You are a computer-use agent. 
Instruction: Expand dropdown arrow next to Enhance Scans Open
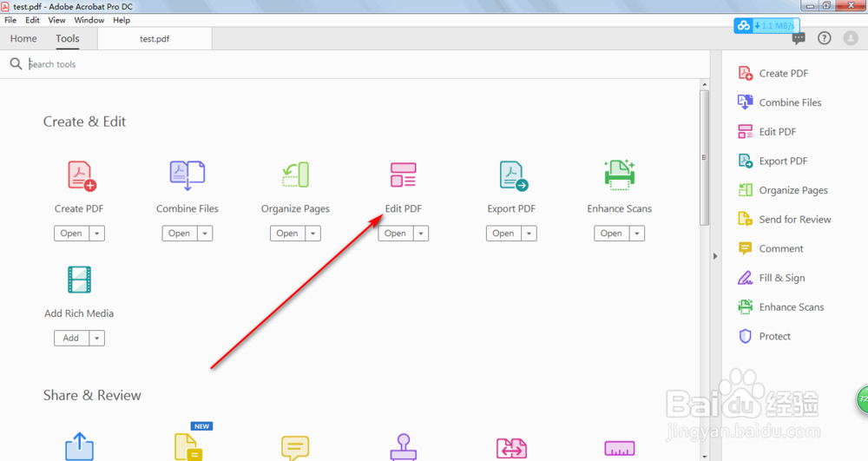[636, 234]
